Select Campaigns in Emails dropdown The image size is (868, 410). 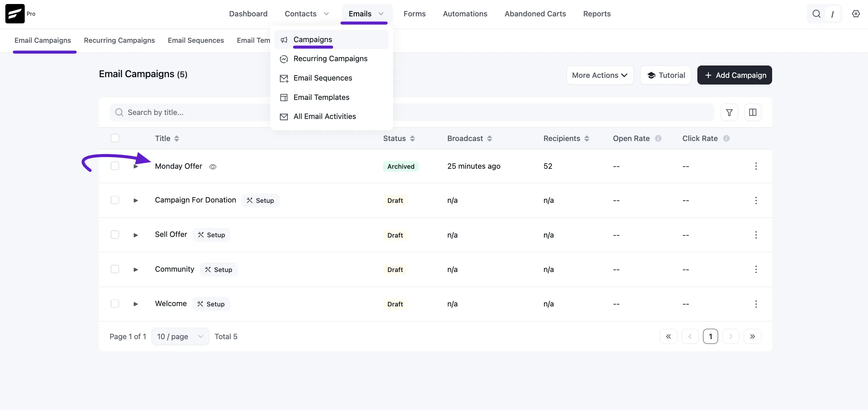(331, 39)
